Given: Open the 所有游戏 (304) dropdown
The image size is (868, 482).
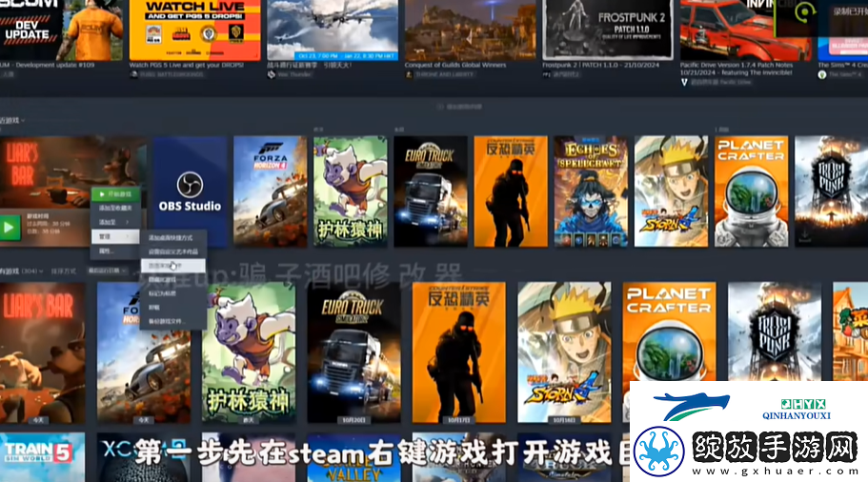Looking at the screenshot, I should click(x=22, y=271).
